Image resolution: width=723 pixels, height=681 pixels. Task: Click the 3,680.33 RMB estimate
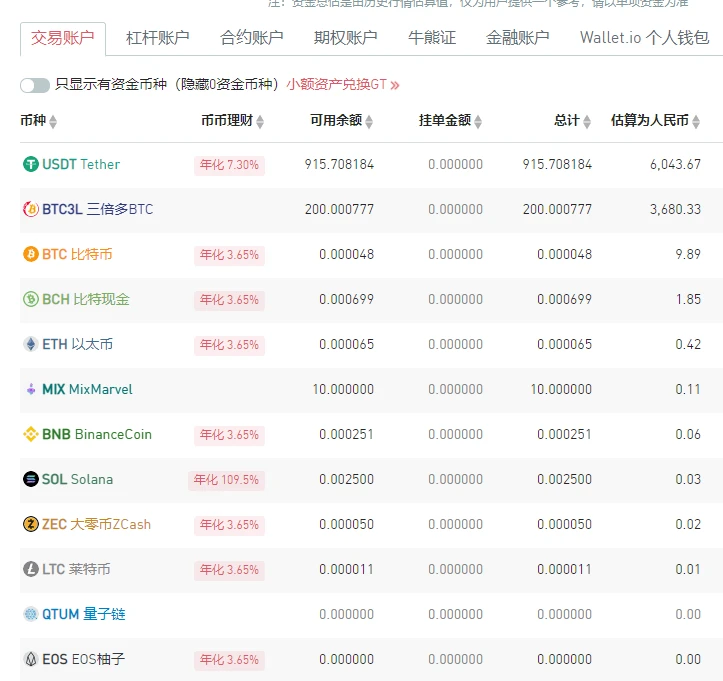[676, 209]
